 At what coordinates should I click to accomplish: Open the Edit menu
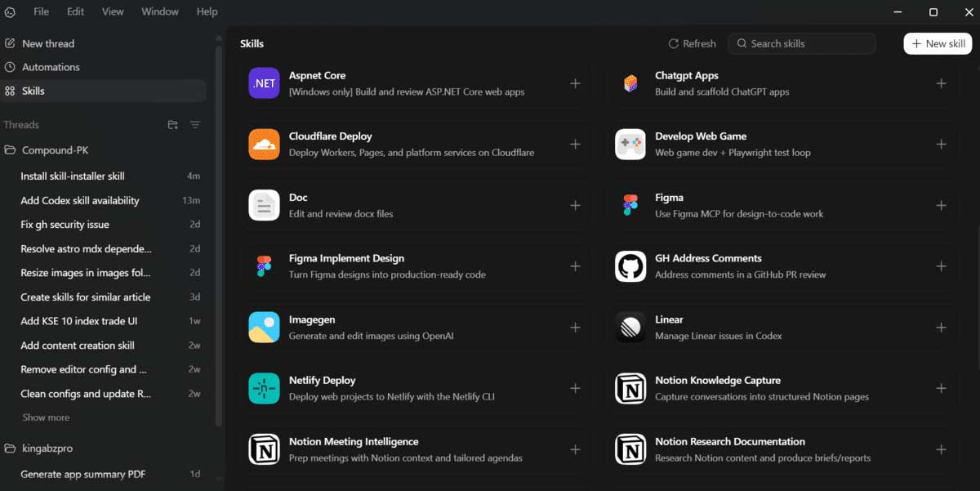tap(75, 11)
